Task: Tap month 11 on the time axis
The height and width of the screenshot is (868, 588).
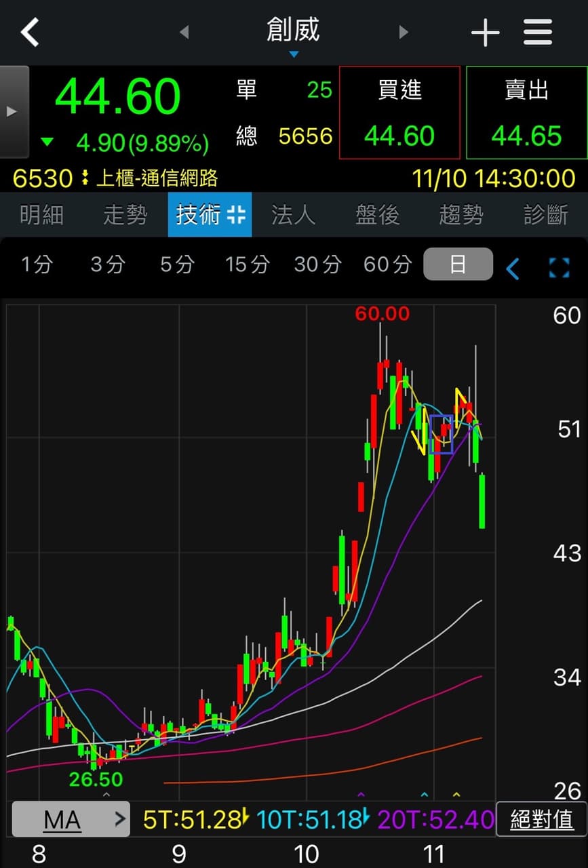Action: [x=433, y=854]
